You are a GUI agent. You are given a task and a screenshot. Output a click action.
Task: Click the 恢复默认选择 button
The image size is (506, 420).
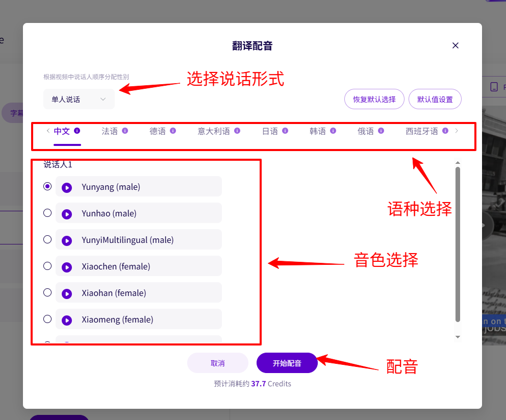click(374, 100)
